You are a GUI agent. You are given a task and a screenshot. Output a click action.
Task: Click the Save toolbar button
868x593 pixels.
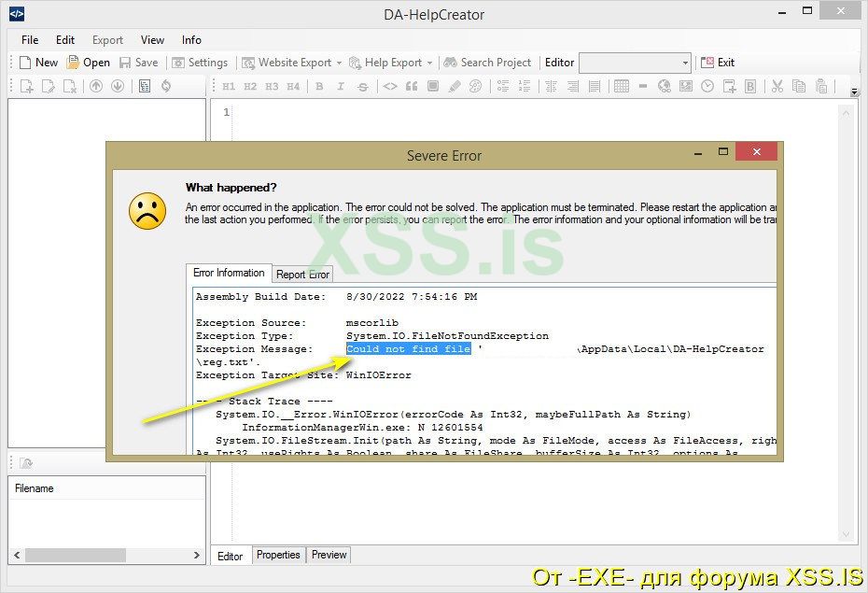point(139,63)
